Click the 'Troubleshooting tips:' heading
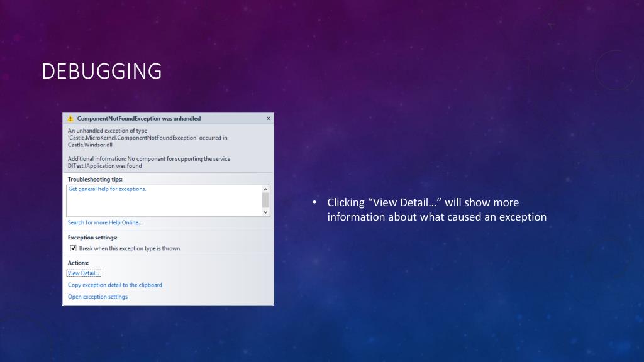 pyautogui.click(x=95, y=179)
